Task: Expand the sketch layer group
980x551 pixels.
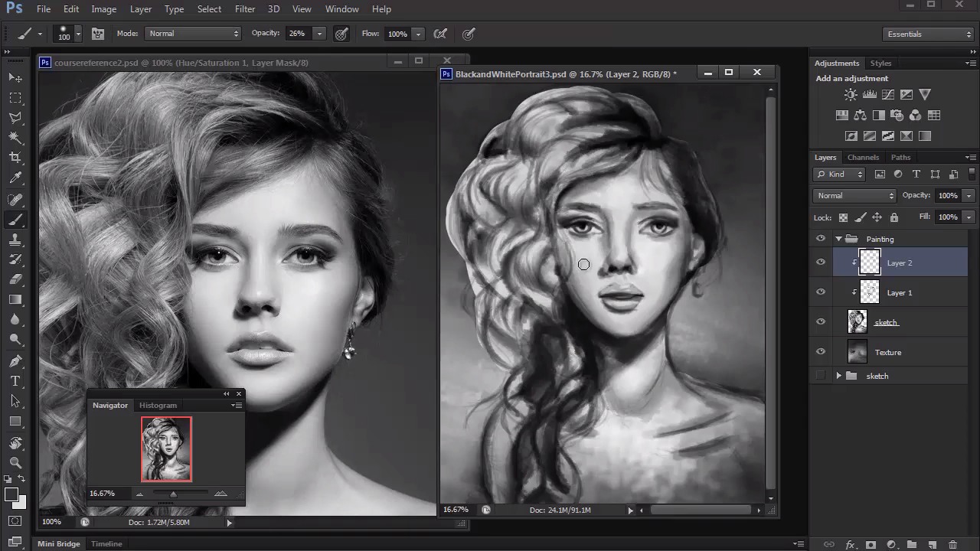Action: pyautogui.click(x=838, y=376)
